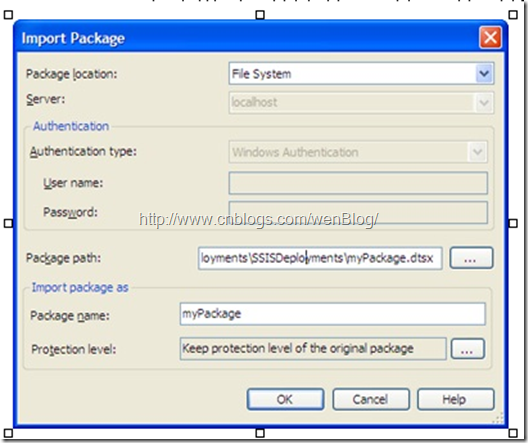Browse for package path with ellipsis button

pyautogui.click(x=471, y=258)
